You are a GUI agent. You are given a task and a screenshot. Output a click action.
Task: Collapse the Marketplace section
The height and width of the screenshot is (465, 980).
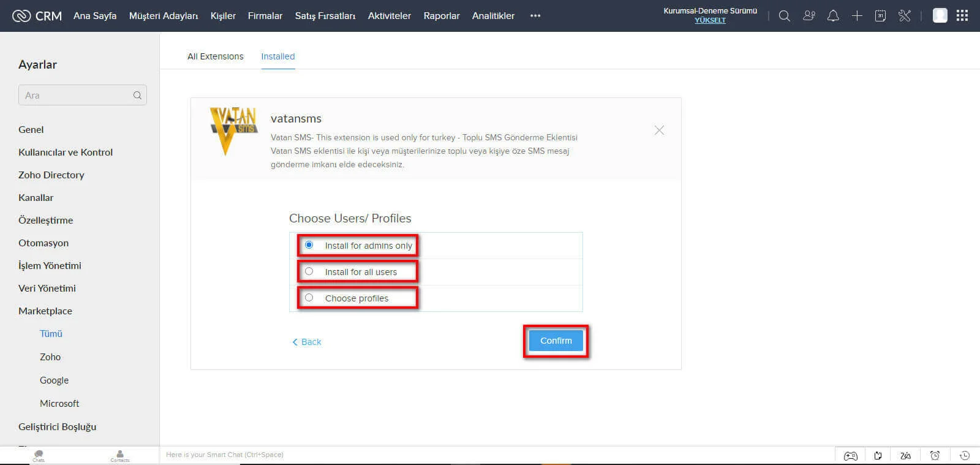(45, 311)
